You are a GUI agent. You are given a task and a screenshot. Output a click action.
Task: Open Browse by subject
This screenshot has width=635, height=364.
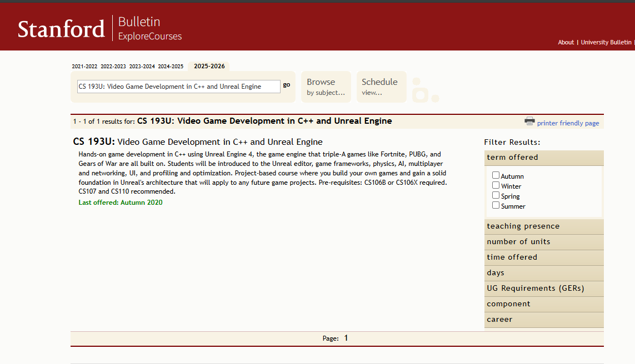point(326,87)
